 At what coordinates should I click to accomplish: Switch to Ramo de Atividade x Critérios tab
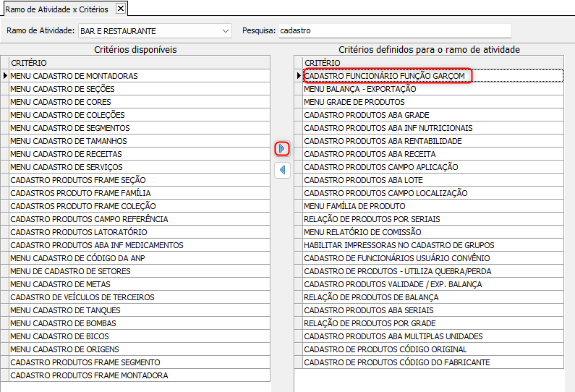[59, 9]
